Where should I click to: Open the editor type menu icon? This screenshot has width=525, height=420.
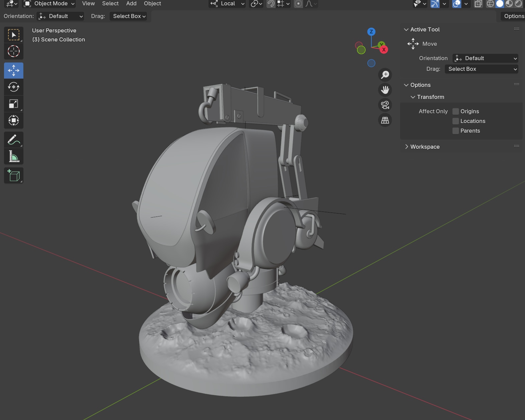pos(11,4)
